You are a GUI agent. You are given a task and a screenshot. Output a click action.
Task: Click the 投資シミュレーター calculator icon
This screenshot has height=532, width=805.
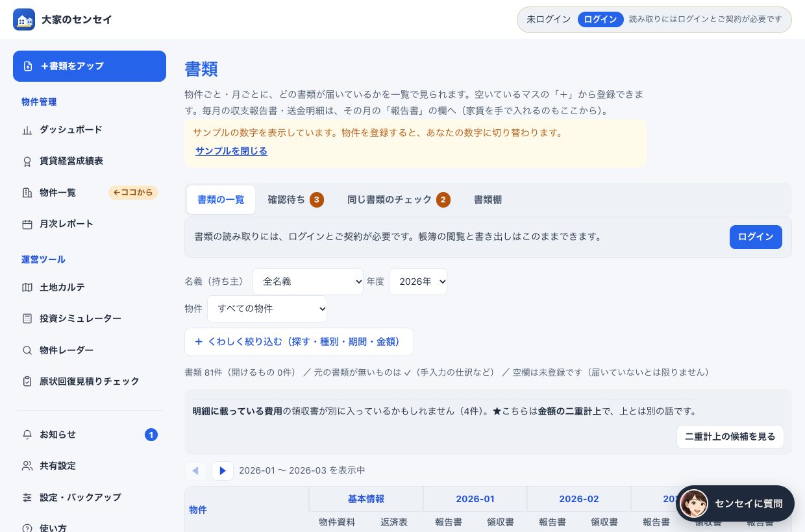27,319
